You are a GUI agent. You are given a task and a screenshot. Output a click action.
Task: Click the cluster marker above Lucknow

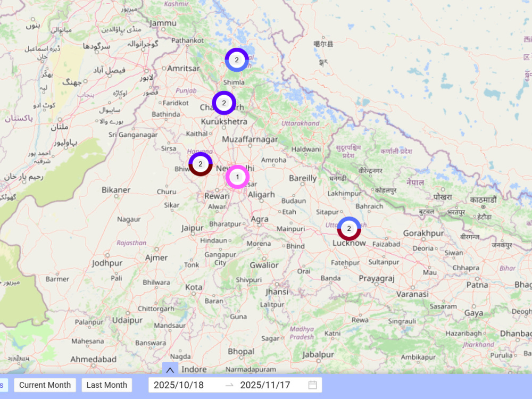coord(349,228)
